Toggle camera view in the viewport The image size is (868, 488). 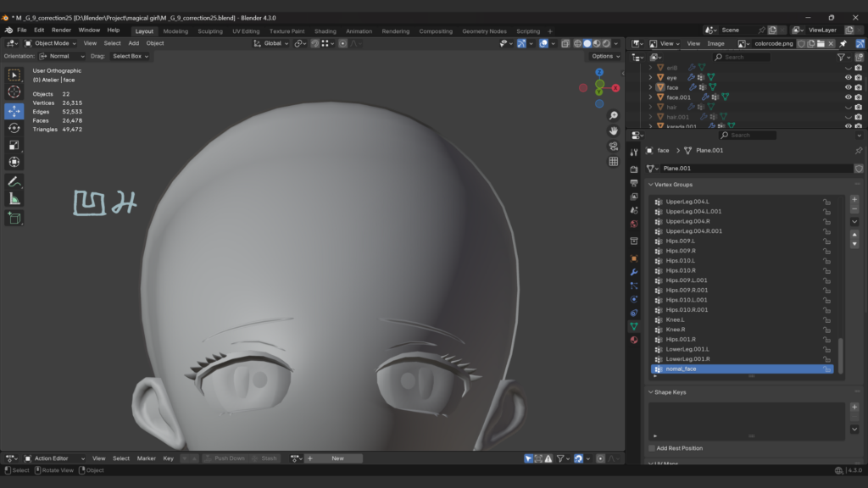pyautogui.click(x=614, y=146)
